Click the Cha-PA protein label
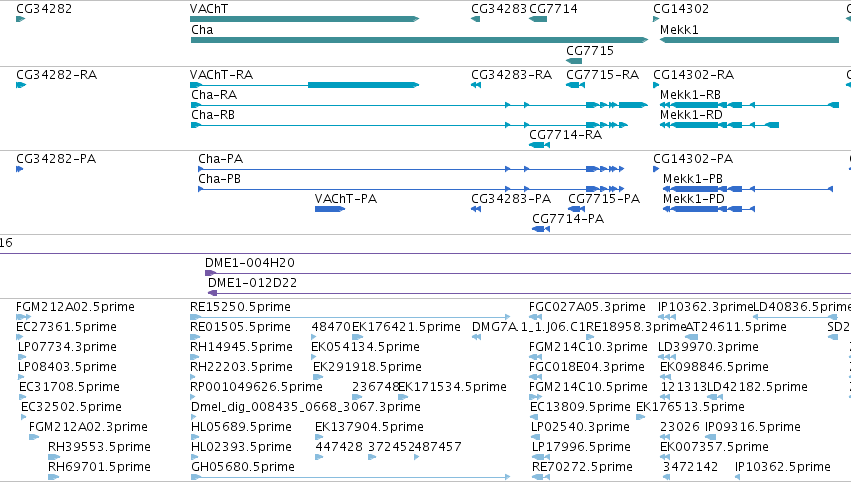 tap(220, 159)
